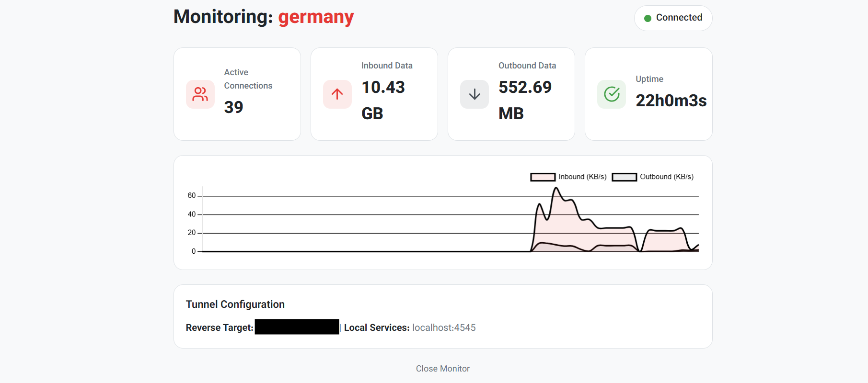
Task: Click the Local Services label
Action: pos(377,327)
